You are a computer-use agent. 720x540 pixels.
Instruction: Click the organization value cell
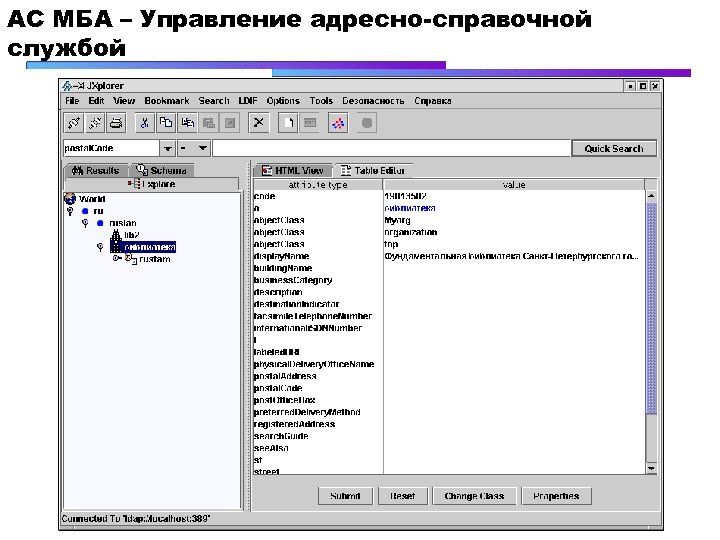coord(514,232)
